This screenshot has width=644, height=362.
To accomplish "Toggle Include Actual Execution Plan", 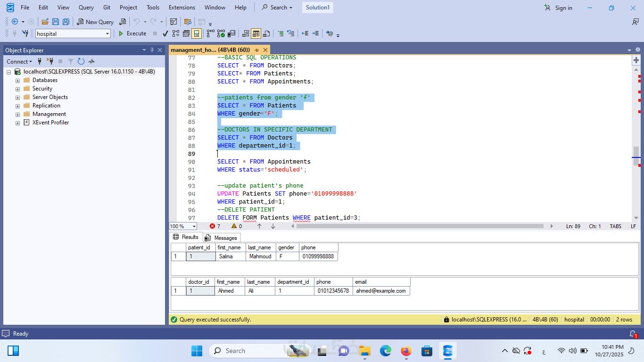I will tap(210, 33).
